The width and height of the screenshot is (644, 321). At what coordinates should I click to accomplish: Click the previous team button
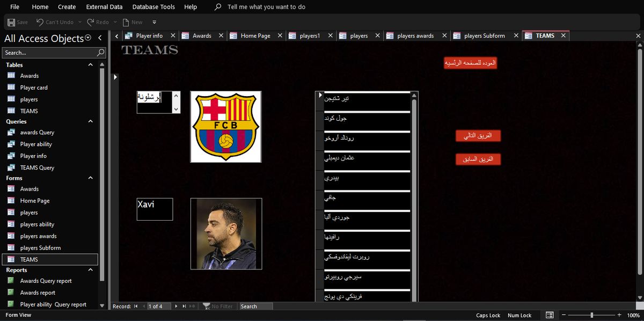click(478, 159)
